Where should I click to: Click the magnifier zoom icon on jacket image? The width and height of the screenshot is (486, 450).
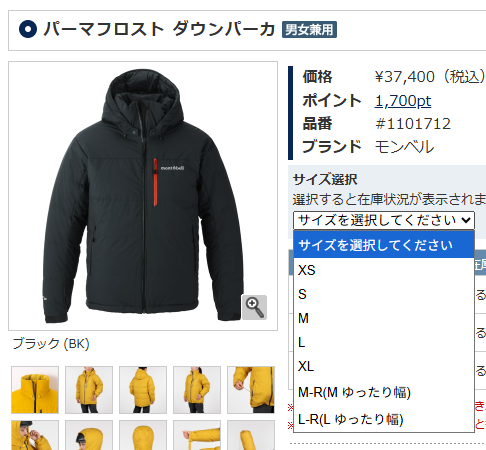click(x=254, y=307)
